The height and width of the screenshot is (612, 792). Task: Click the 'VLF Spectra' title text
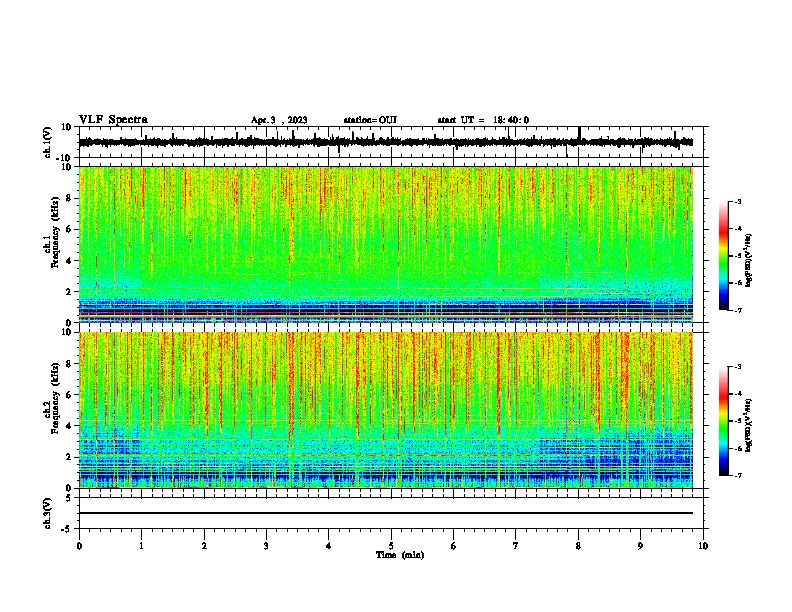click(113, 120)
